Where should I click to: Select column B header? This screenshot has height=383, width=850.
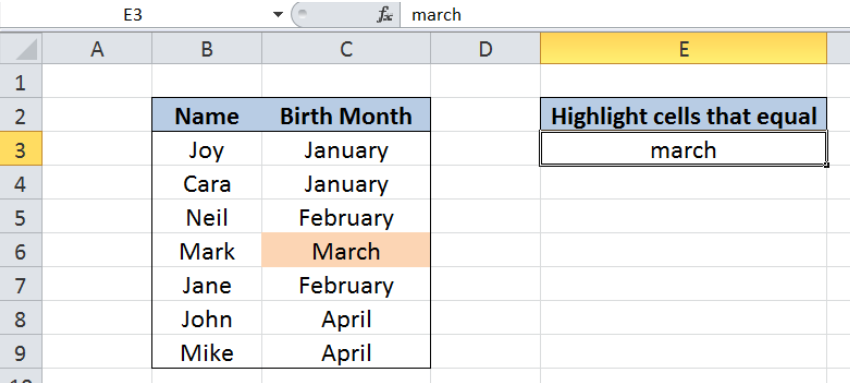(x=207, y=50)
